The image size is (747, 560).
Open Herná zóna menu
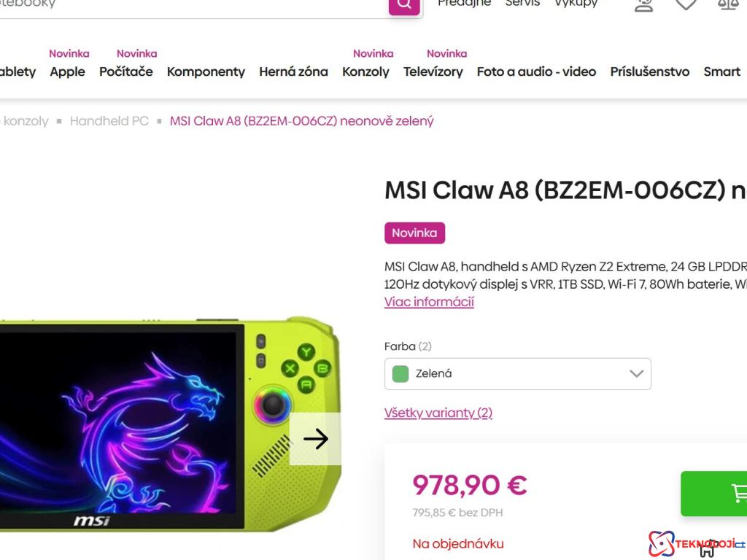coord(293,71)
